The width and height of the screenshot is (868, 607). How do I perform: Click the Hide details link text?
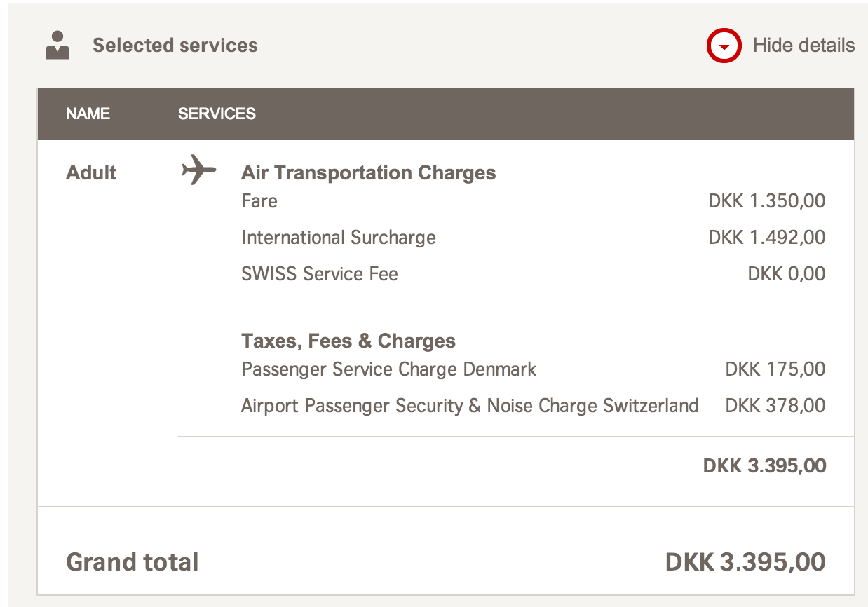(803, 46)
